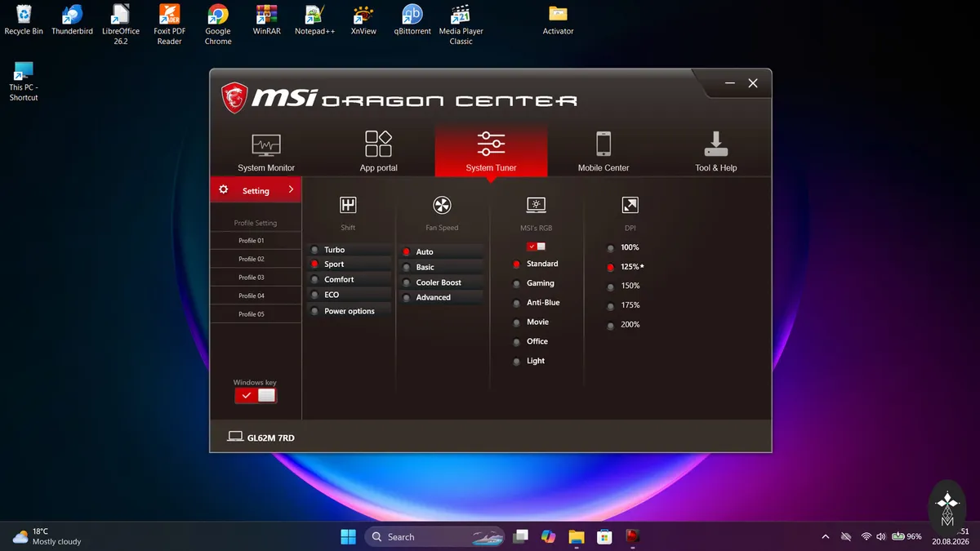Select Profile 04

pyautogui.click(x=256, y=295)
